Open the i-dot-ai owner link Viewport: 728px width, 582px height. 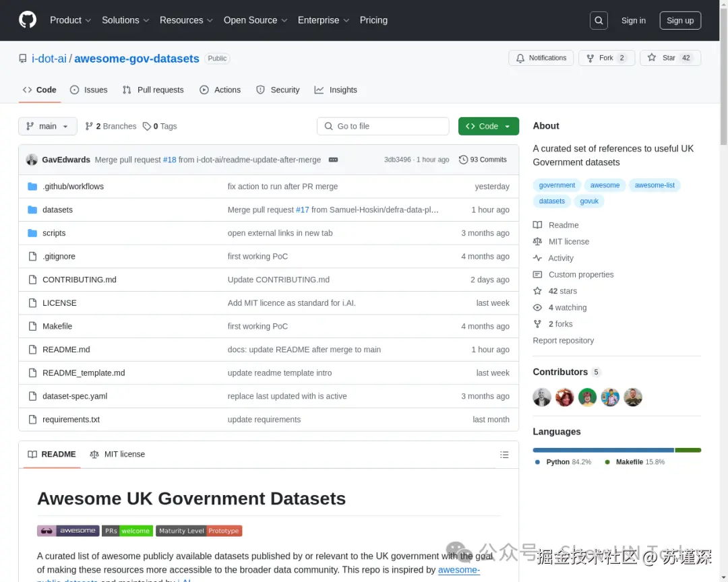click(x=49, y=59)
